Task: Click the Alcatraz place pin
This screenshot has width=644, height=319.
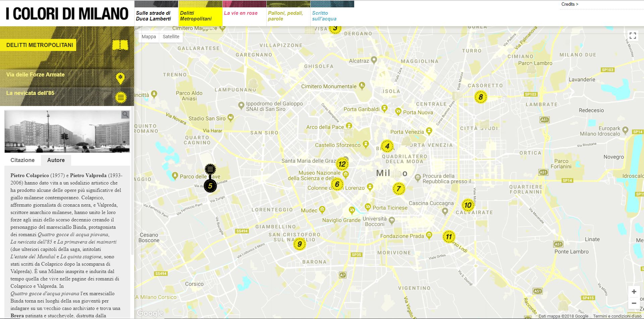Action: [374, 60]
